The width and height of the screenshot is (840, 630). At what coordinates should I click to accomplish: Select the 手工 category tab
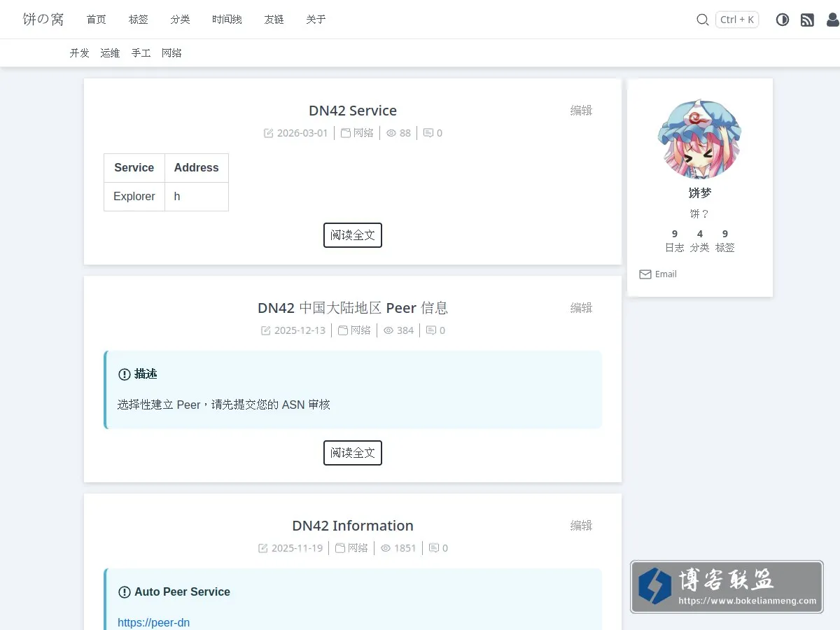pyautogui.click(x=141, y=53)
